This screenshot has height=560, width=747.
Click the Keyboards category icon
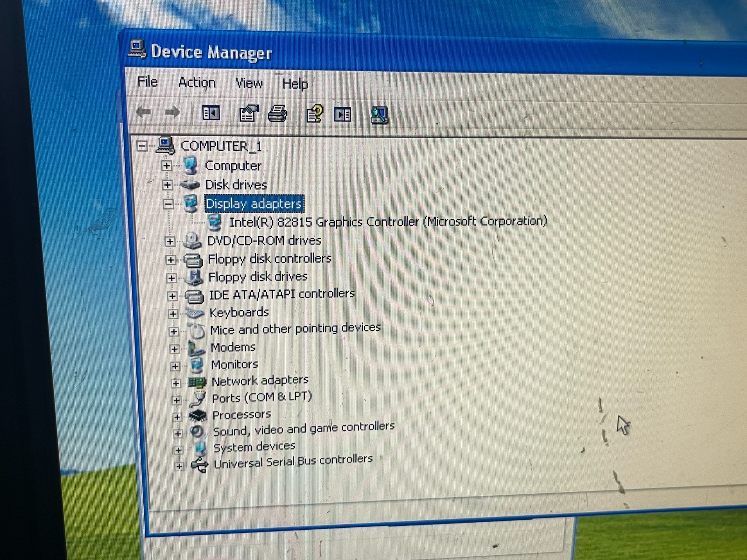[195, 313]
